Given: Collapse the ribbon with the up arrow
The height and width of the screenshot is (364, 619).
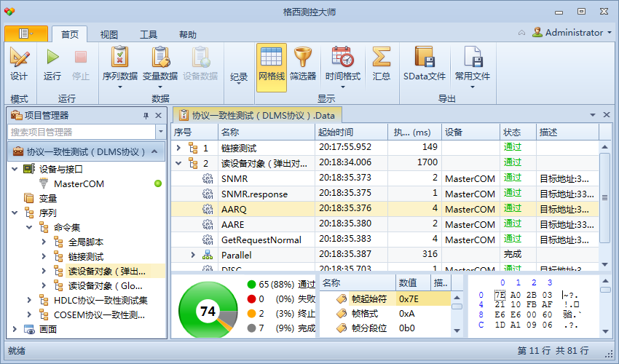Looking at the screenshot, I should tap(521, 33).
